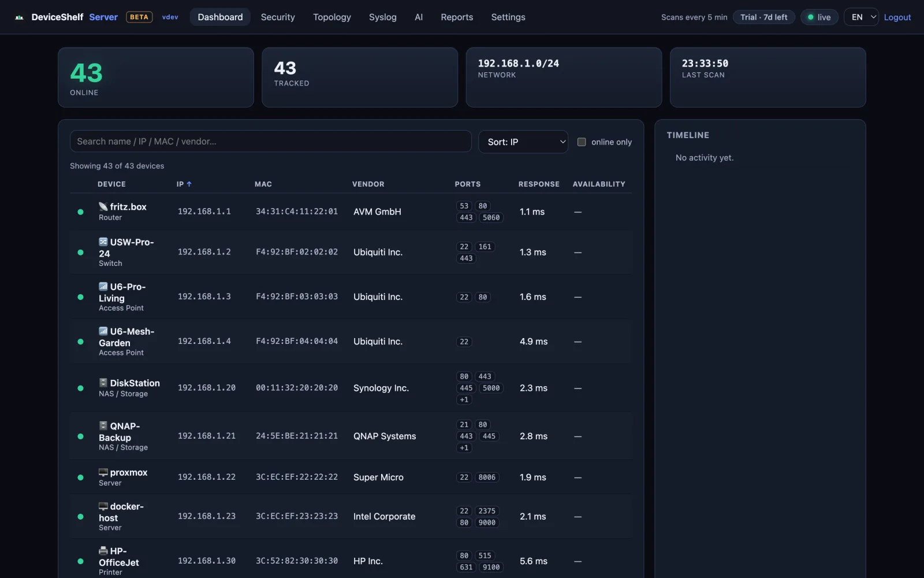Sort by the VENDOR column header

pos(368,184)
